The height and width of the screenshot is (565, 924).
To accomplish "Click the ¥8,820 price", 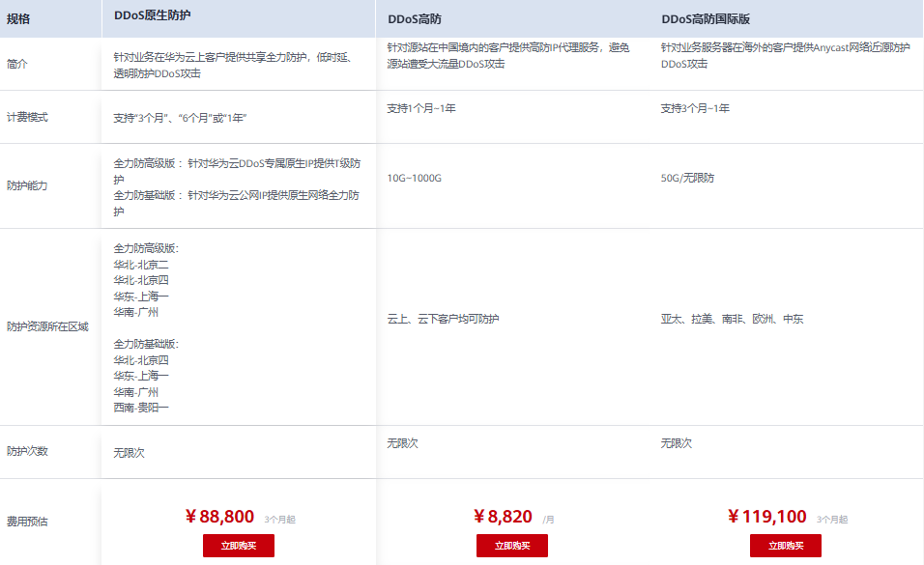I will [503, 517].
